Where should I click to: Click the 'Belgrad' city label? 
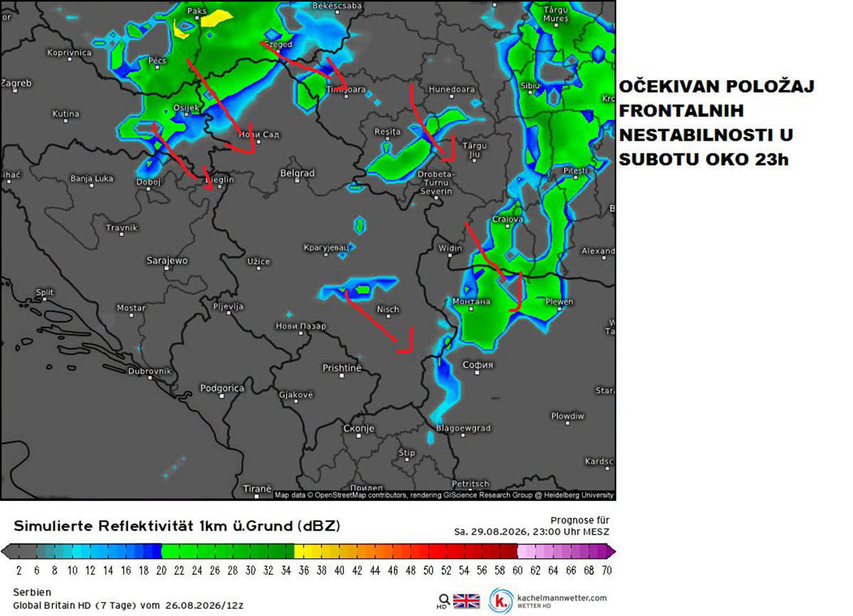[297, 173]
